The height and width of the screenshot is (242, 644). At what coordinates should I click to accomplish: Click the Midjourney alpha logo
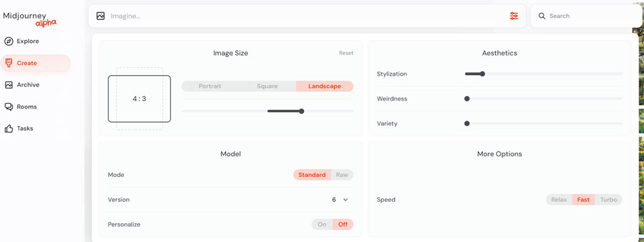pos(30,19)
